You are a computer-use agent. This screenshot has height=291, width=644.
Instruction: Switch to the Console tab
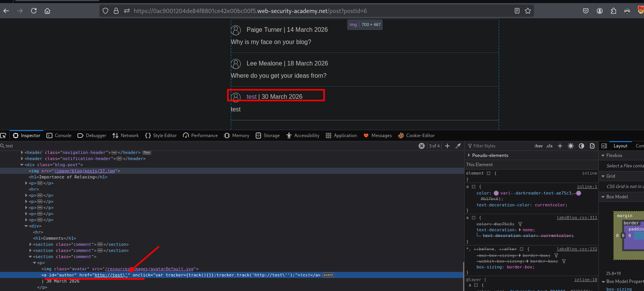[x=59, y=136]
